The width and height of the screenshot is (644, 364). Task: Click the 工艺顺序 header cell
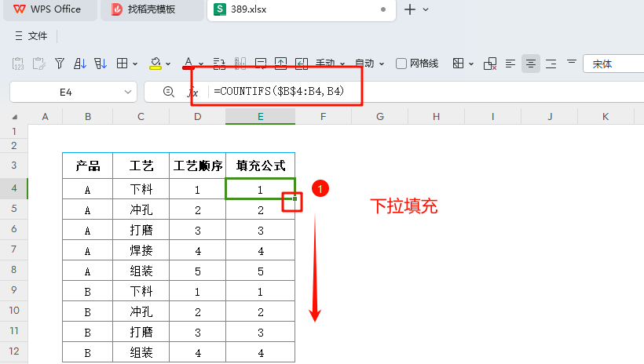point(198,166)
